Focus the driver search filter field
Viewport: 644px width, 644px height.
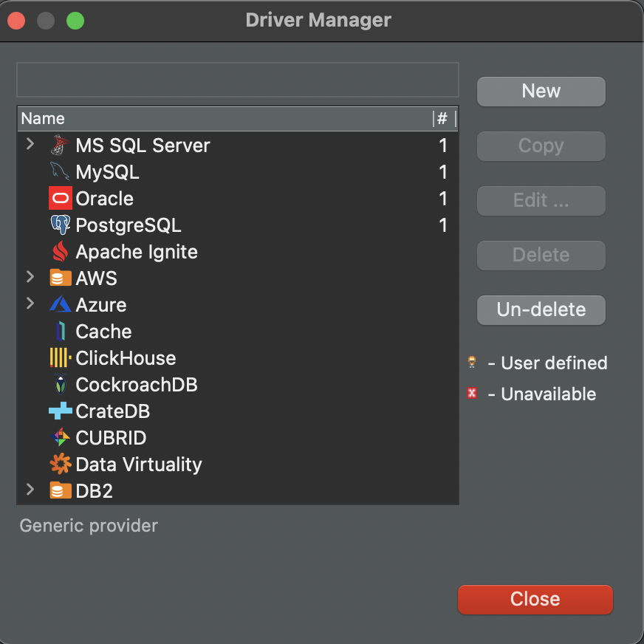click(237, 80)
